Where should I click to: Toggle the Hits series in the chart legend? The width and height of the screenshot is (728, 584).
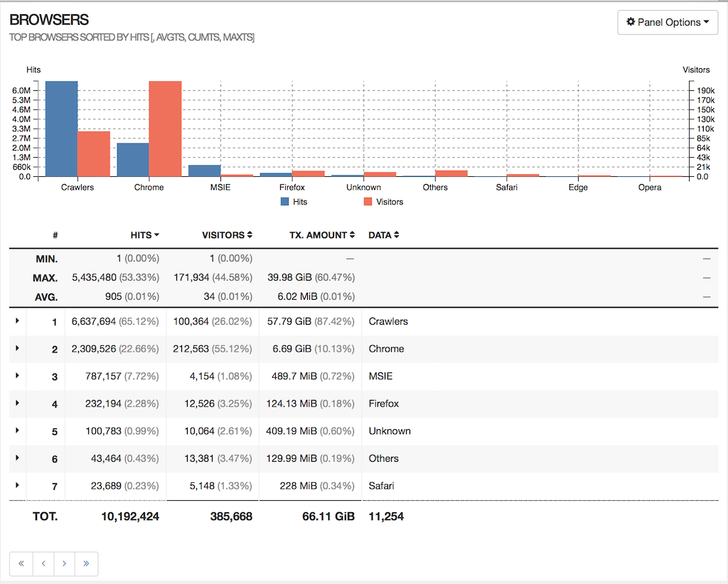tap(293, 202)
